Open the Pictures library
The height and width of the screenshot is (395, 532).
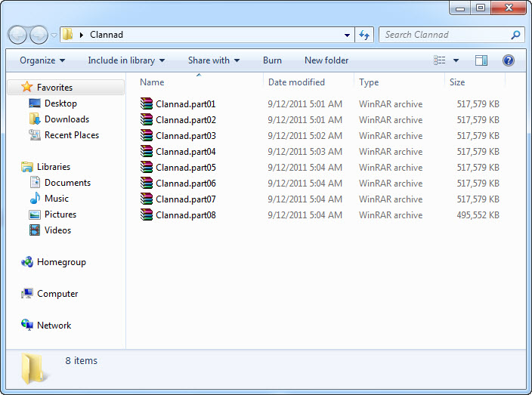click(60, 214)
